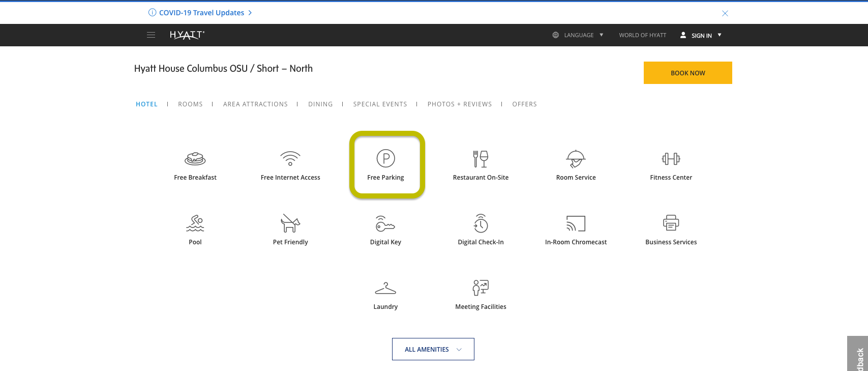Click the Free Internet Access label
868x371 pixels.
290,178
